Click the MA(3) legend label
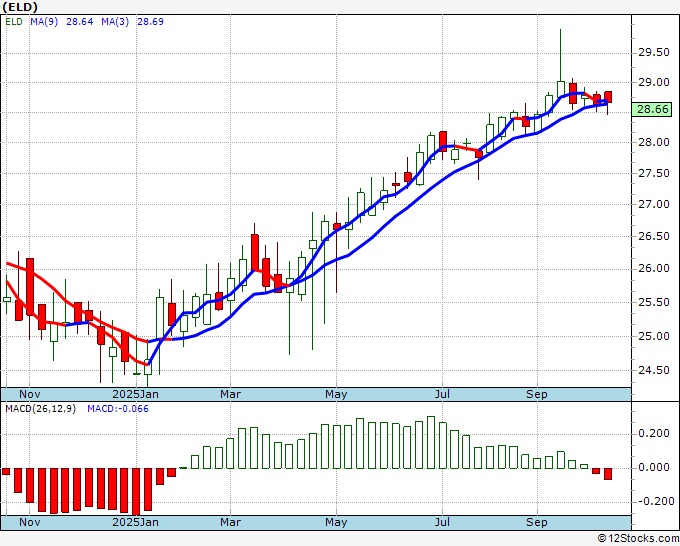The image size is (680, 546). (x=115, y=21)
